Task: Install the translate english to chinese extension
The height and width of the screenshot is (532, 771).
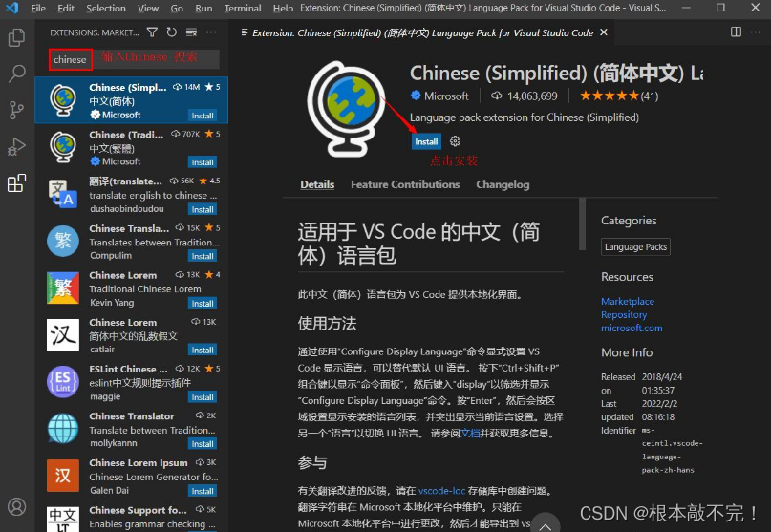Action: point(203,209)
